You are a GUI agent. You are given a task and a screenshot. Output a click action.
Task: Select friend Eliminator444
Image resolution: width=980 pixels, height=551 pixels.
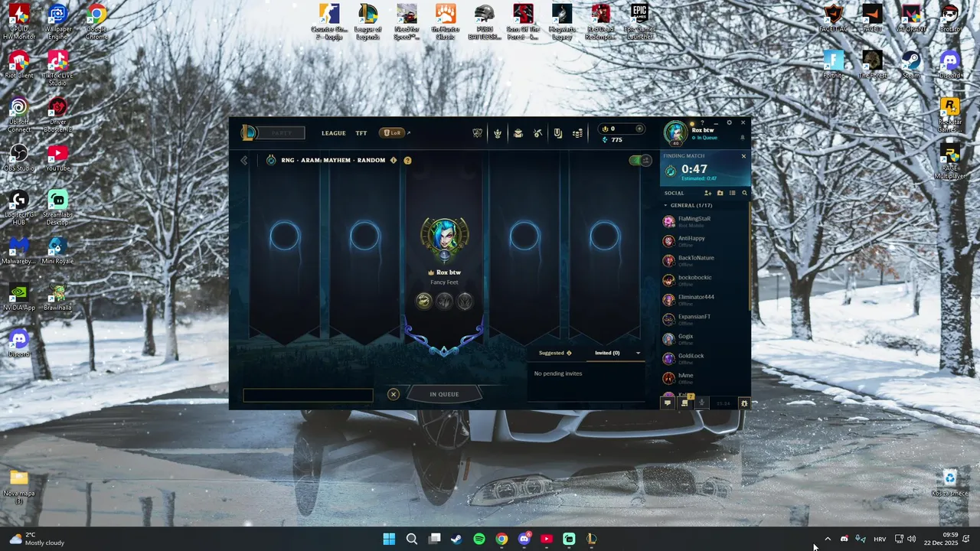705,300
